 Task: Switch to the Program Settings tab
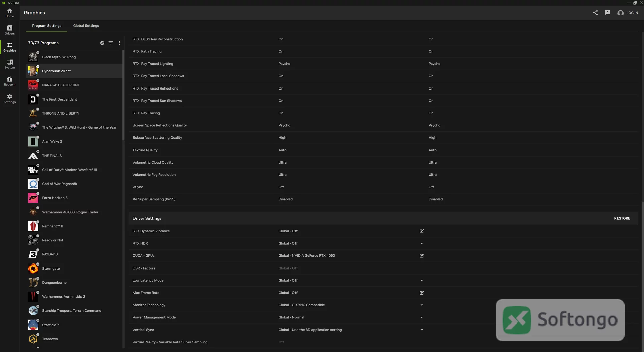pos(47,26)
